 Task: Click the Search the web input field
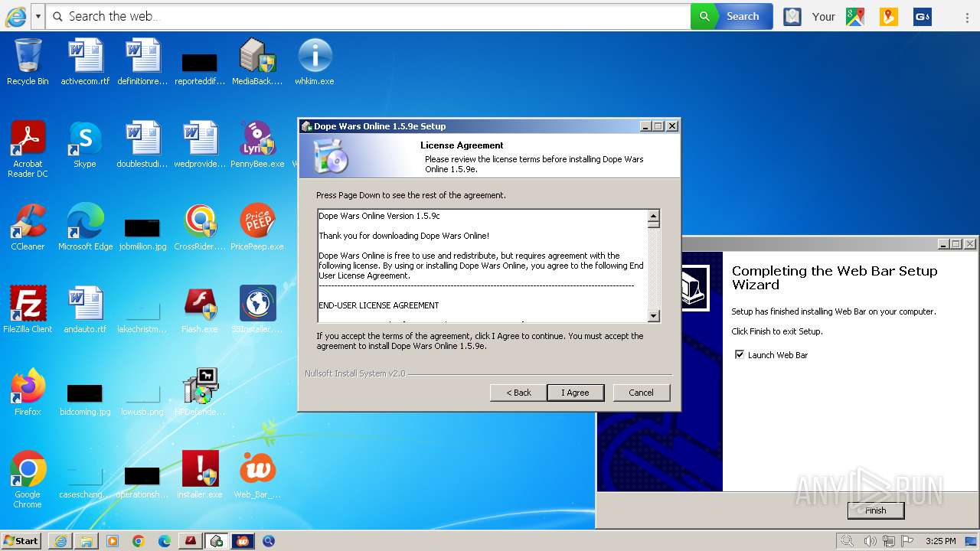[367, 16]
